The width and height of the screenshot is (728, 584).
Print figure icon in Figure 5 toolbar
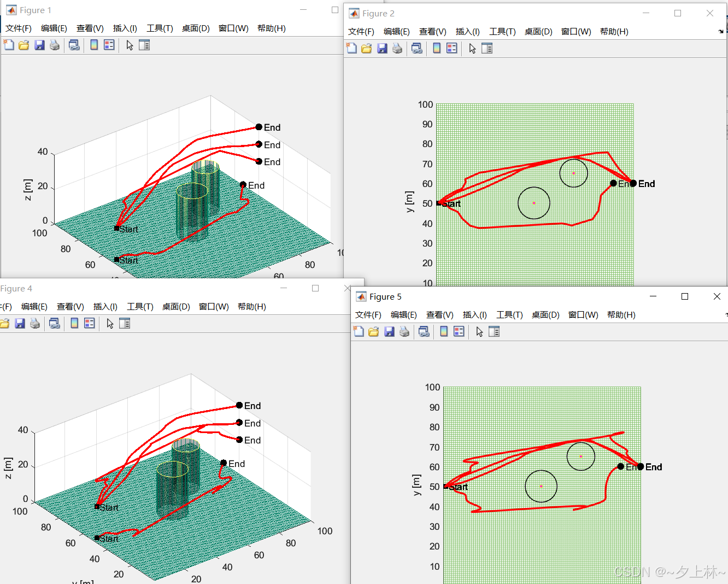(x=404, y=331)
